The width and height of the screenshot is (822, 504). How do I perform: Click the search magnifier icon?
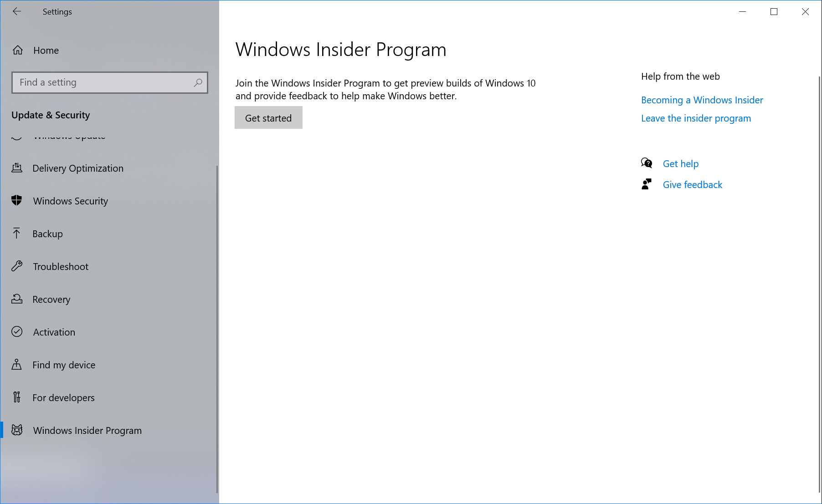tap(198, 82)
